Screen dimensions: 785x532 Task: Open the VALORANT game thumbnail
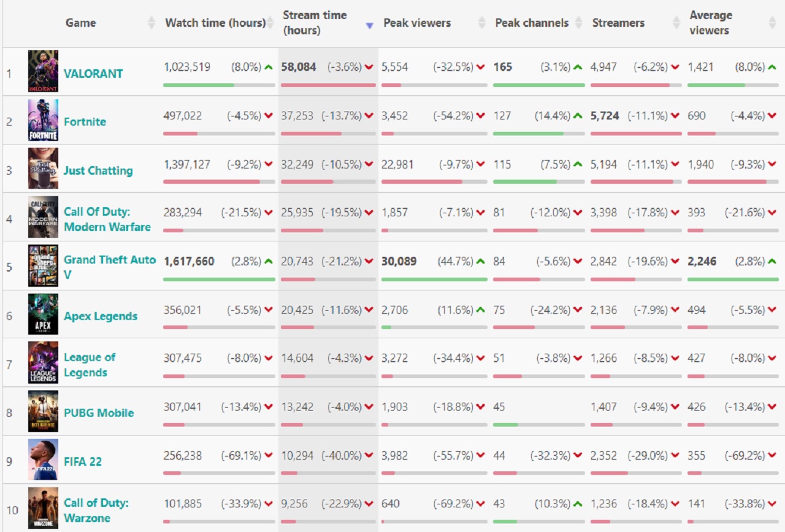pyautogui.click(x=43, y=71)
